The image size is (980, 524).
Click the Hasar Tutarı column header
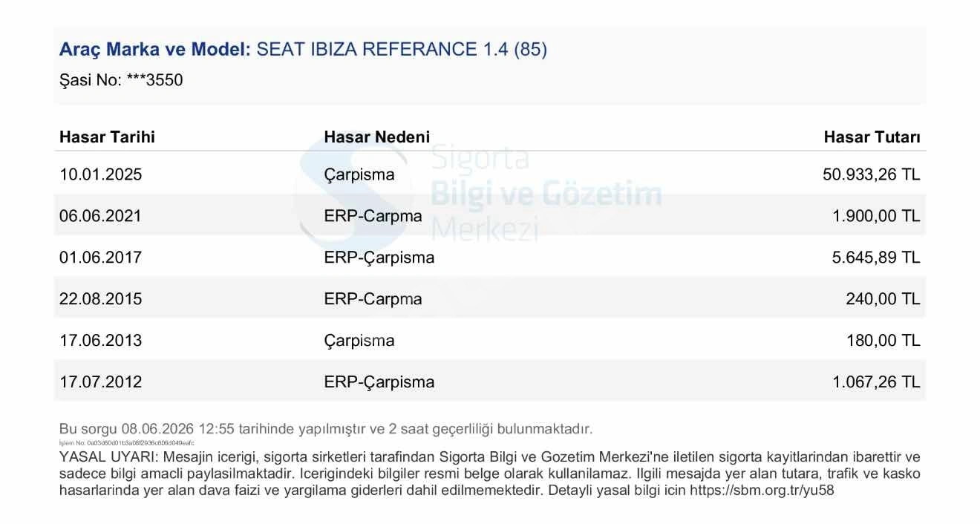coord(872,137)
